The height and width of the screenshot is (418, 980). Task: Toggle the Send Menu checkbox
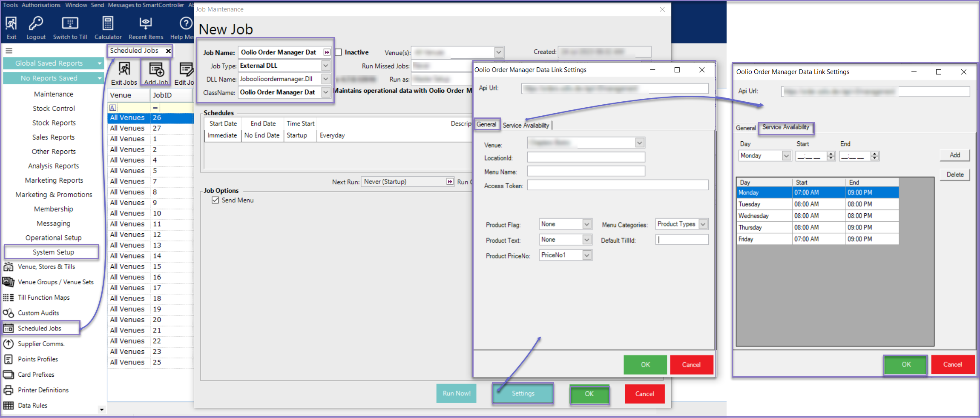pyautogui.click(x=216, y=200)
